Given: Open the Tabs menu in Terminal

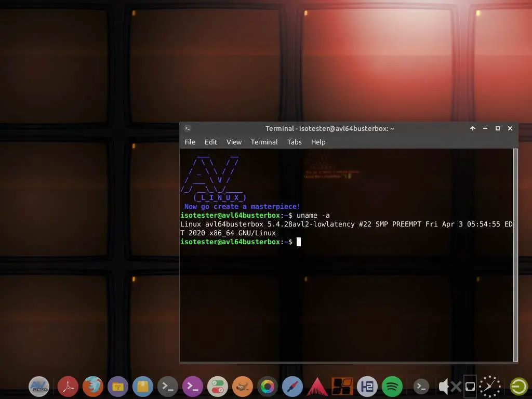Looking at the screenshot, I should pyautogui.click(x=295, y=142).
